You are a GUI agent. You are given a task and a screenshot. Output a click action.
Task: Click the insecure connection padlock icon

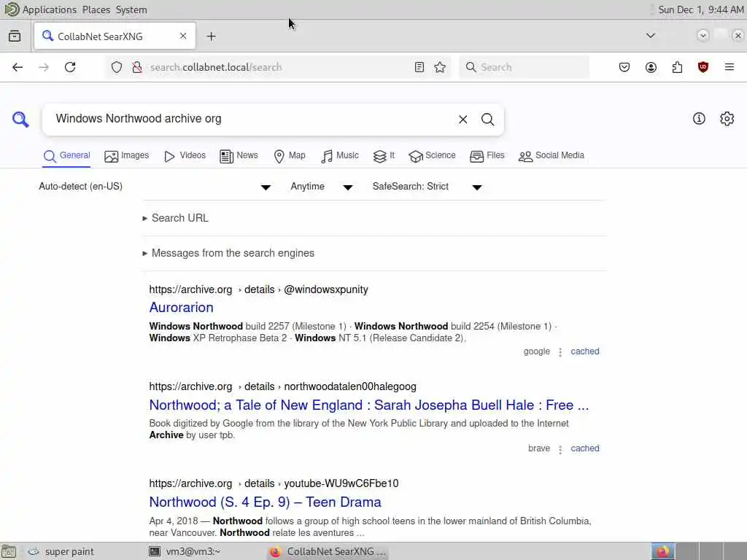137,67
